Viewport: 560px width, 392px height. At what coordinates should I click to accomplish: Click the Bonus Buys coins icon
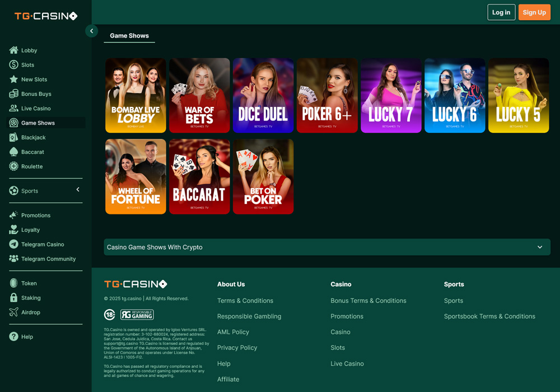13,94
